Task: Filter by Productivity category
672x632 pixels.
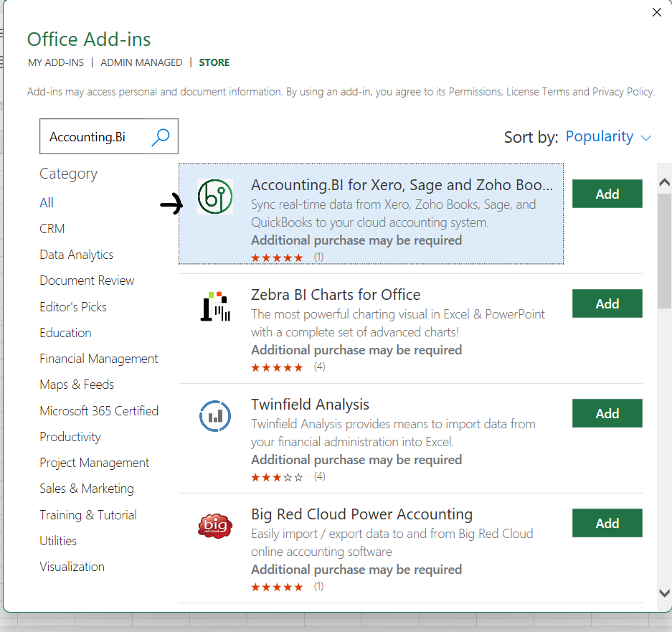Action: (x=70, y=437)
